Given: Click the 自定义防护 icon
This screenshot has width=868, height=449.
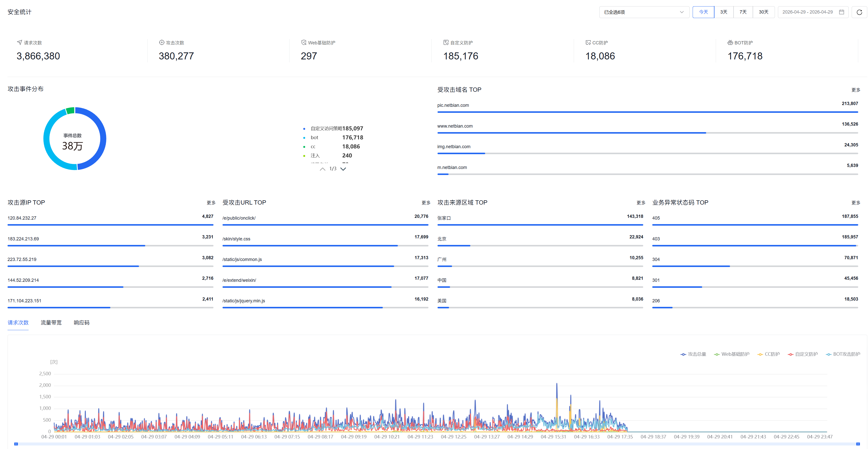Looking at the screenshot, I should (x=446, y=42).
